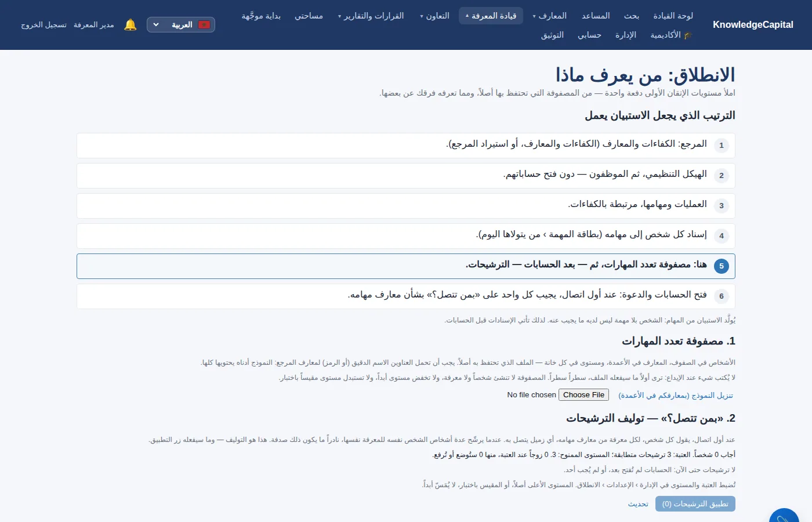Viewport: 812px width, 522px height.
Task: Open the التوثيق documentation page
Action: click(552, 35)
